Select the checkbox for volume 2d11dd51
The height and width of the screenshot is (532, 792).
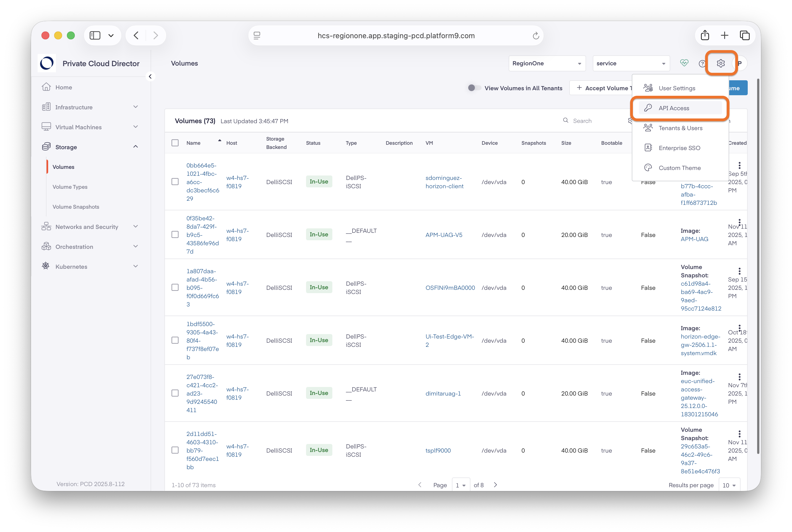tap(175, 450)
